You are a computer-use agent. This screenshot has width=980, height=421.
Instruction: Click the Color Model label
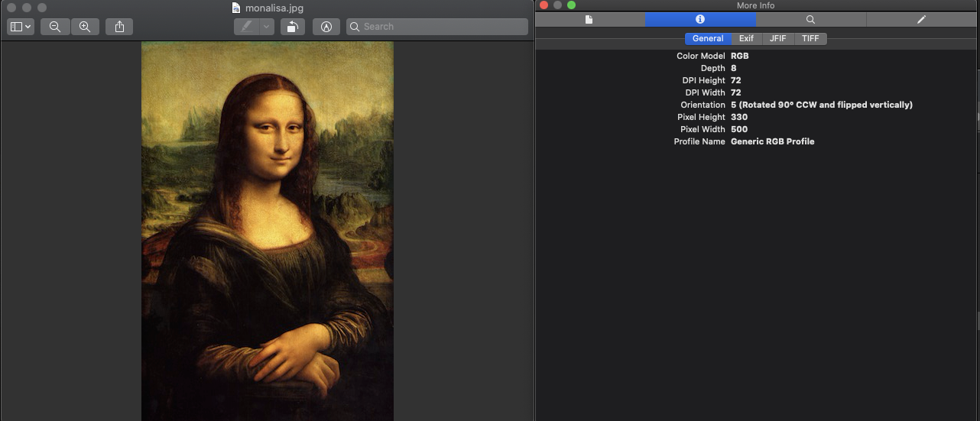[x=701, y=56]
